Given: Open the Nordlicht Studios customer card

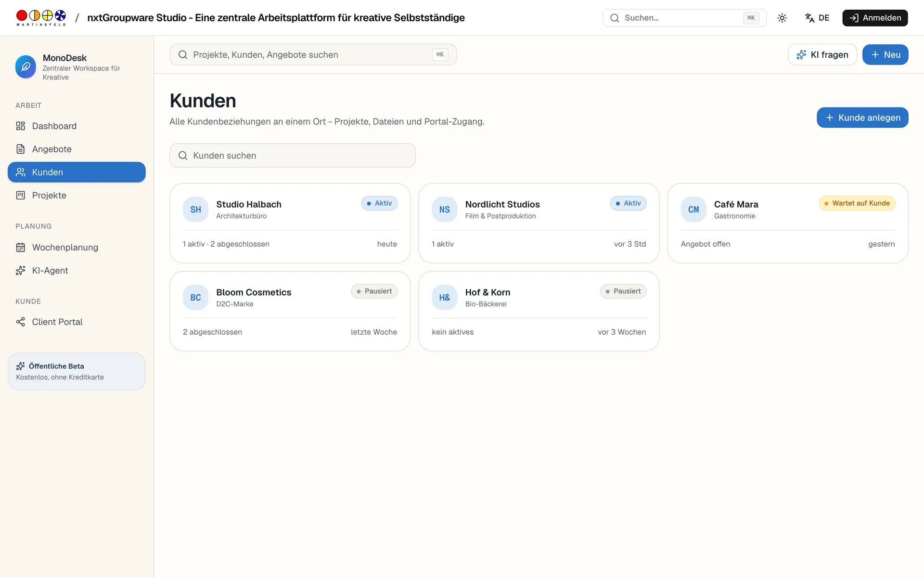Looking at the screenshot, I should pos(539,223).
